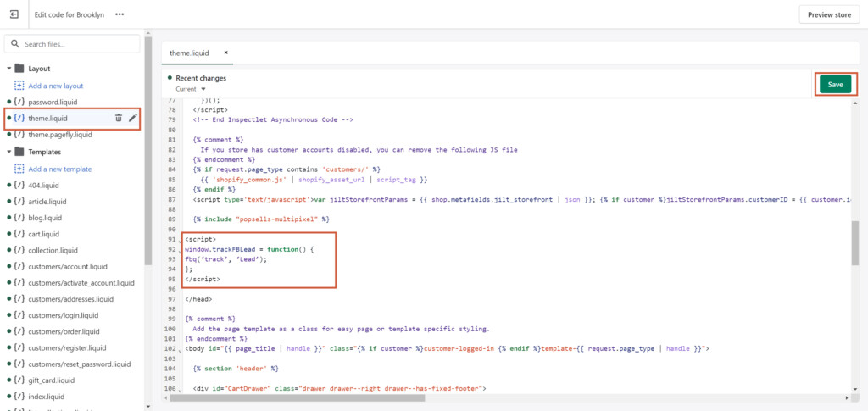Open article.liquid template
This screenshot has height=411, width=868.
pos(47,202)
